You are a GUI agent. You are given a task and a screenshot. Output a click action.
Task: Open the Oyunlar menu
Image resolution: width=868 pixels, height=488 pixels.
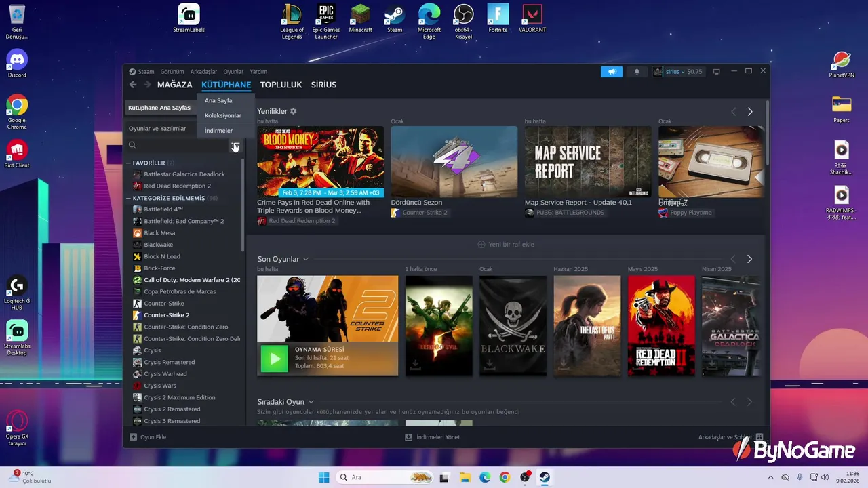[x=233, y=72]
